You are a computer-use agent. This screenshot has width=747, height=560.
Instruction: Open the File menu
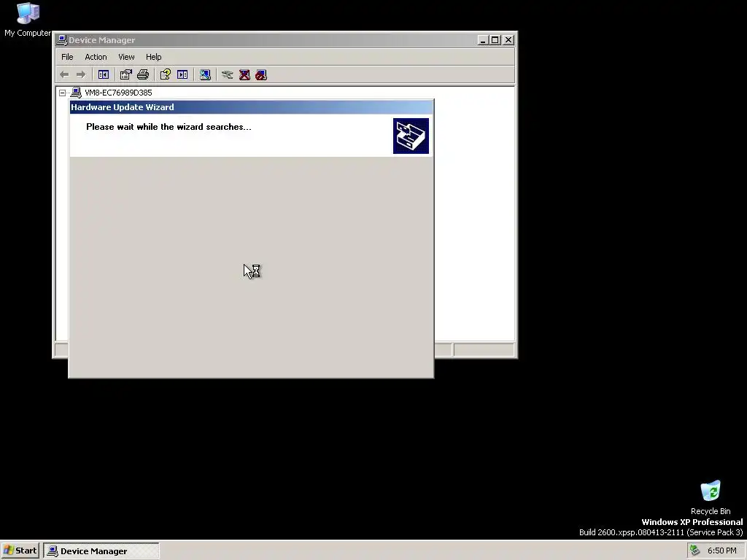click(67, 57)
